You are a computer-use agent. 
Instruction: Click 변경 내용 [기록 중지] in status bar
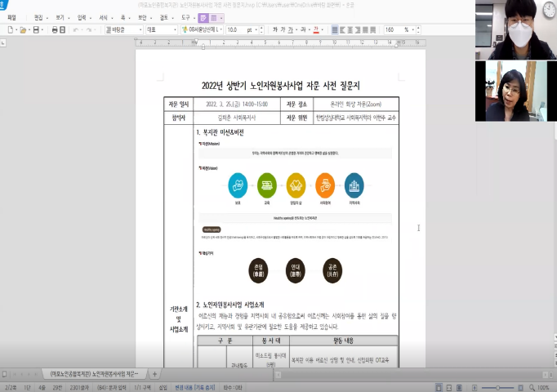tap(195, 387)
